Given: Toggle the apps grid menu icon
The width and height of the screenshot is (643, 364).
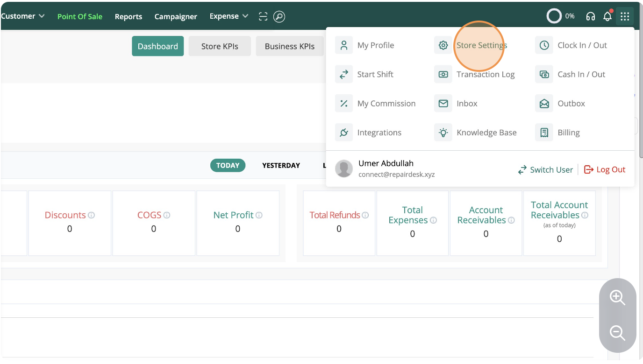Looking at the screenshot, I should [x=625, y=16].
